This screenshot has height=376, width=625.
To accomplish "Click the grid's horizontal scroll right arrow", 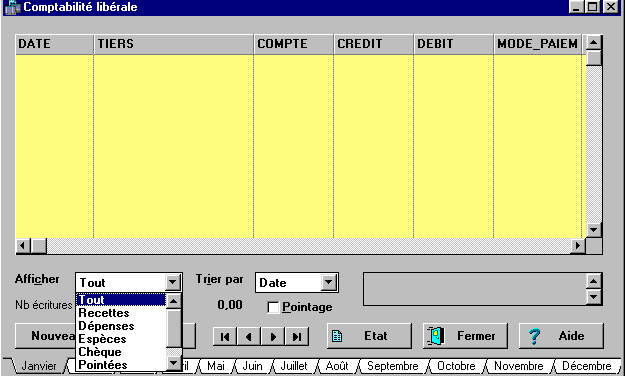I will point(578,246).
